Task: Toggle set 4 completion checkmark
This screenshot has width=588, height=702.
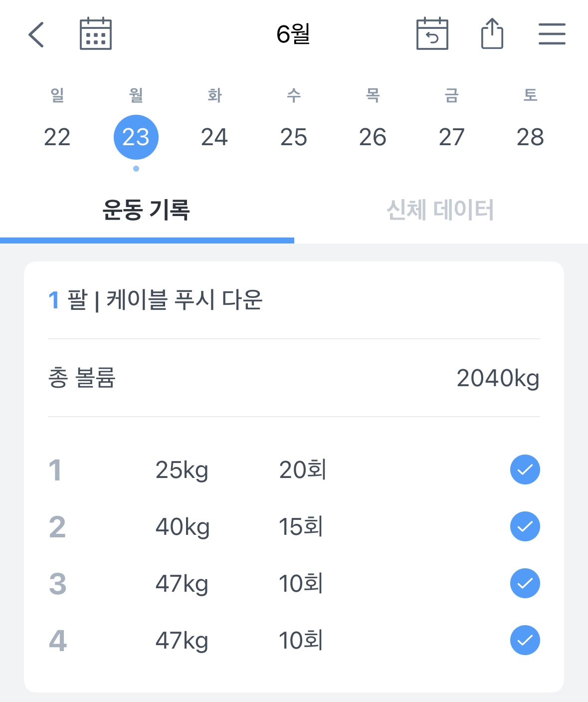Action: 525,640
